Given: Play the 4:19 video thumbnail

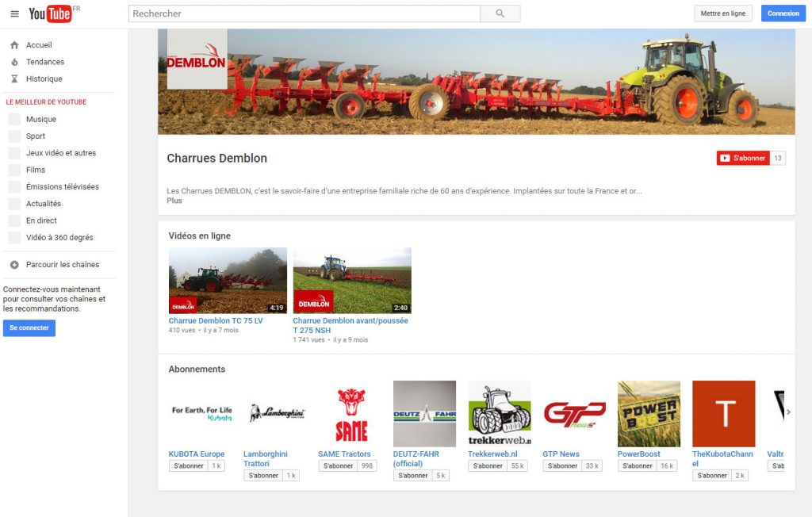Looking at the screenshot, I should tap(228, 280).
